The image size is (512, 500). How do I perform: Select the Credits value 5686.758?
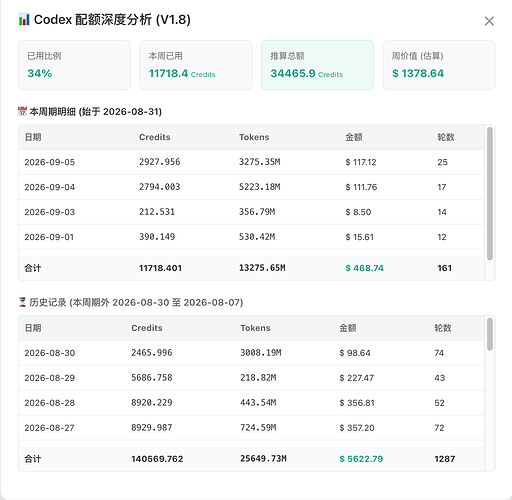[x=152, y=378]
